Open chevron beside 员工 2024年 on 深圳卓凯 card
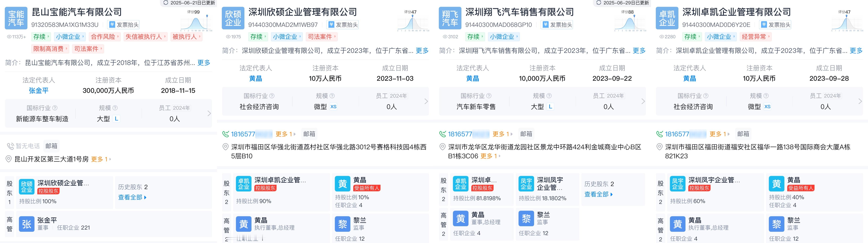868x243 pixels. pos(860,101)
